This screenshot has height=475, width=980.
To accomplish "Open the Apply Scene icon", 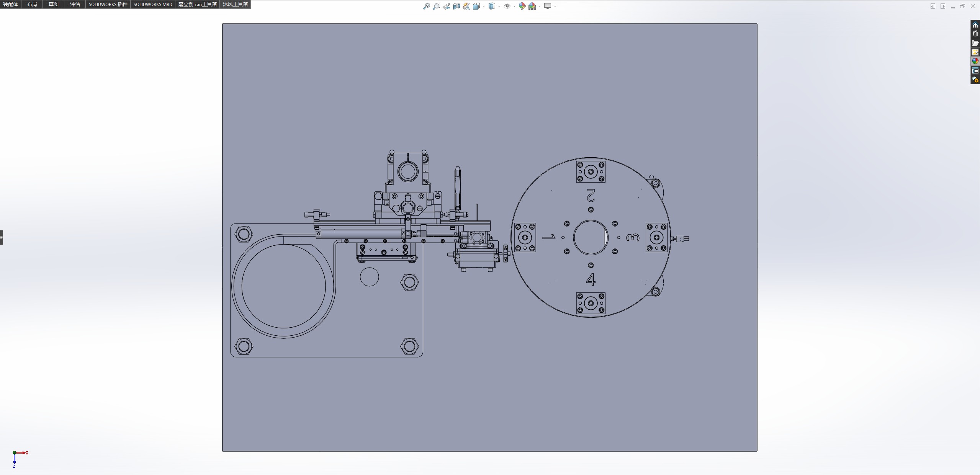I will [532, 6].
